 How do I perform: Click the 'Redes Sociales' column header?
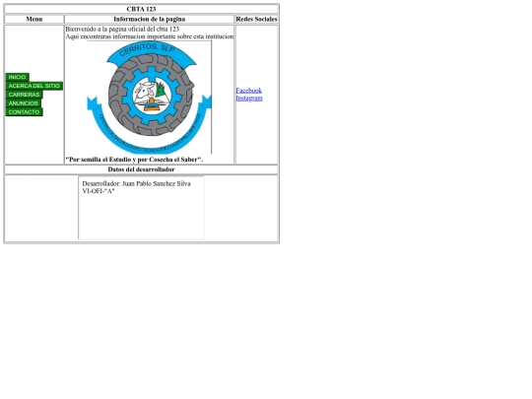coord(256,19)
